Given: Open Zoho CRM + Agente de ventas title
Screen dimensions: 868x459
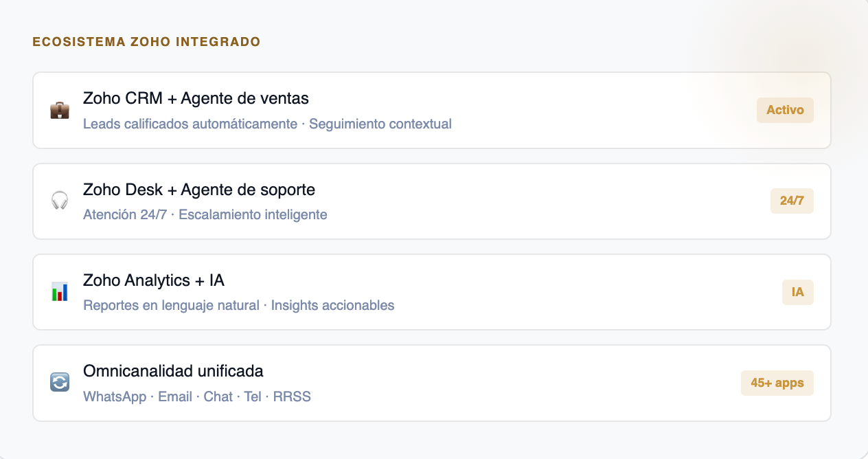Looking at the screenshot, I should coord(196,98).
